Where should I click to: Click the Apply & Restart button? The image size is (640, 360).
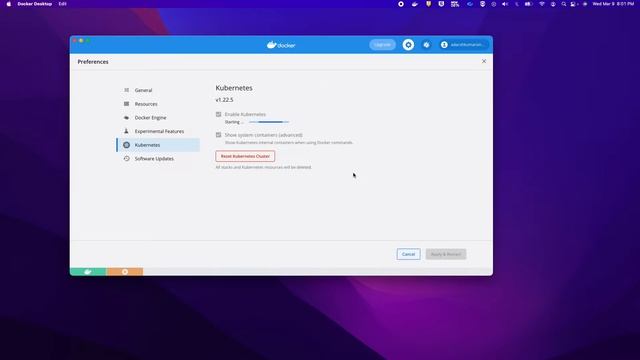click(x=446, y=254)
